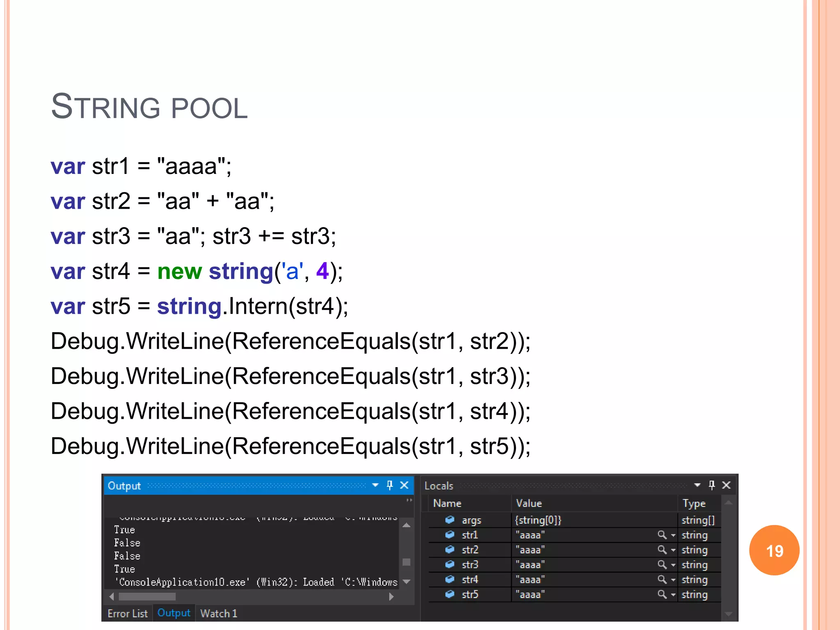
Task: Click the variable cube icon beside str4
Action: (x=450, y=580)
